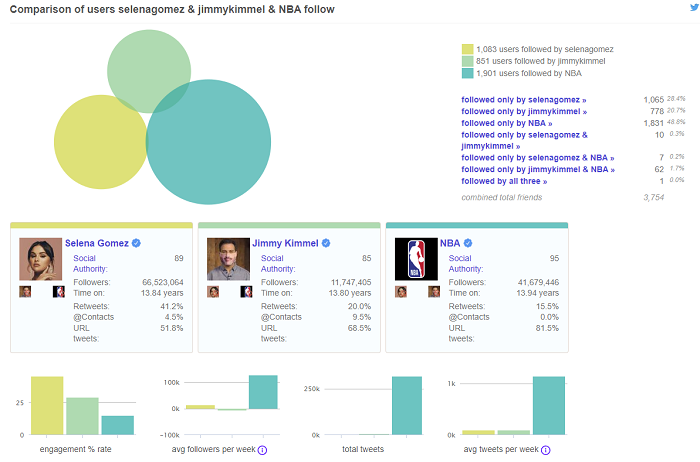The image size is (700, 462).
Task: Click the teal NBA legend color swatch
Action: click(x=467, y=73)
